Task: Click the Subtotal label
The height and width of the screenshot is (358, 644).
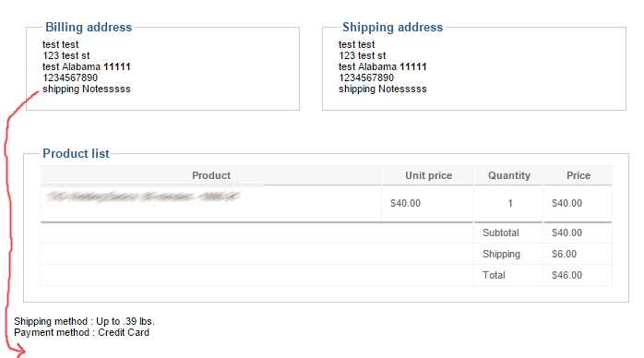Action: [x=501, y=233]
